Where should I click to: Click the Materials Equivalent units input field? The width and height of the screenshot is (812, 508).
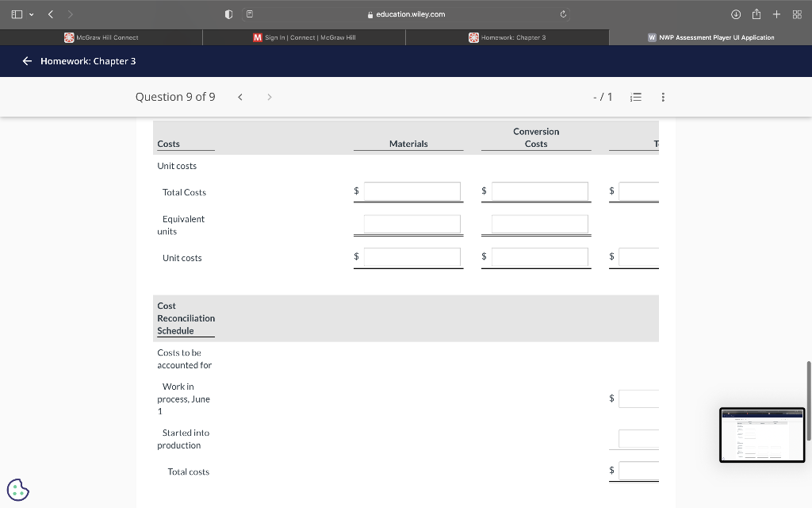point(412,224)
